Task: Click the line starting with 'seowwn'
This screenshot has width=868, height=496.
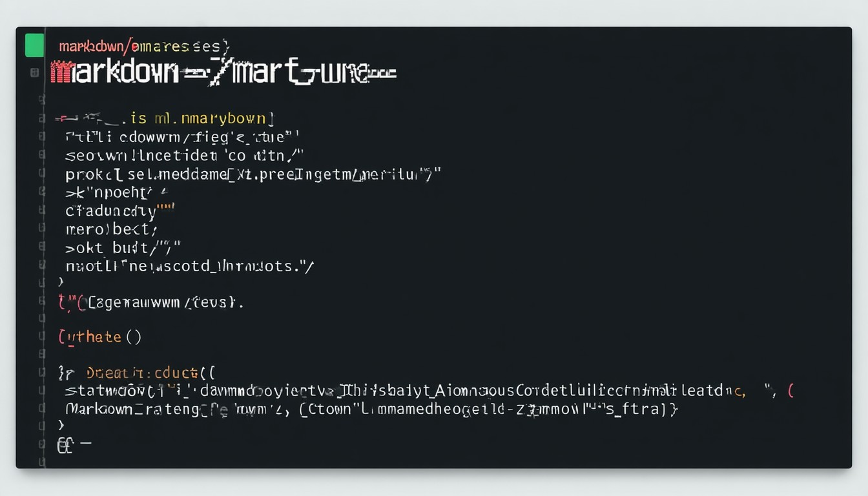Action: 183,156
